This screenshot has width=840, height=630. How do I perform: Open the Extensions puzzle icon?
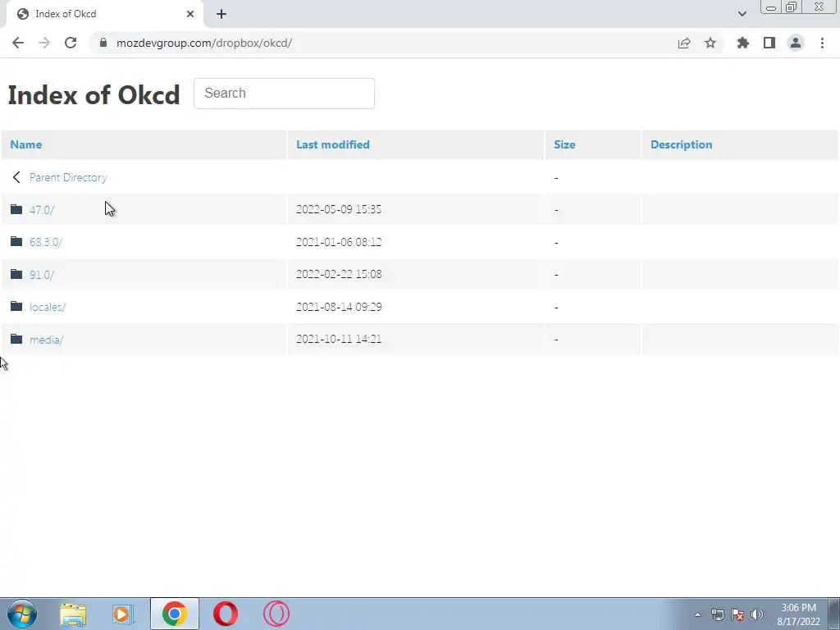[743, 43]
